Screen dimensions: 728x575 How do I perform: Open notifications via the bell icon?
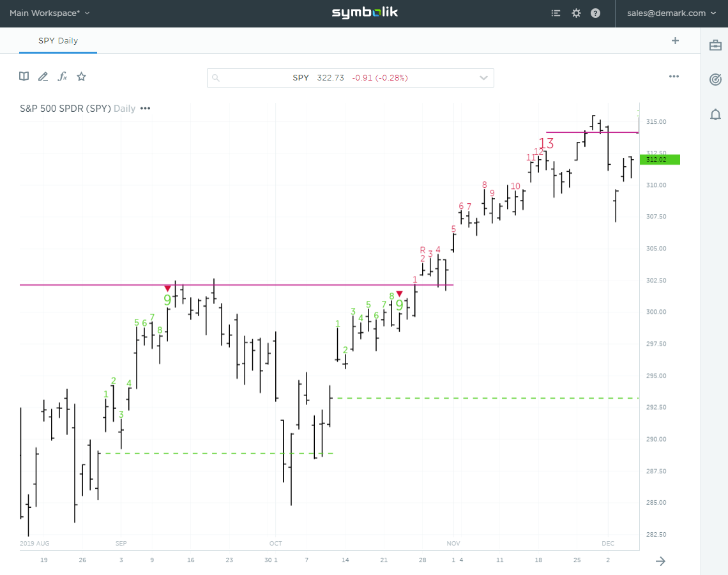point(715,114)
